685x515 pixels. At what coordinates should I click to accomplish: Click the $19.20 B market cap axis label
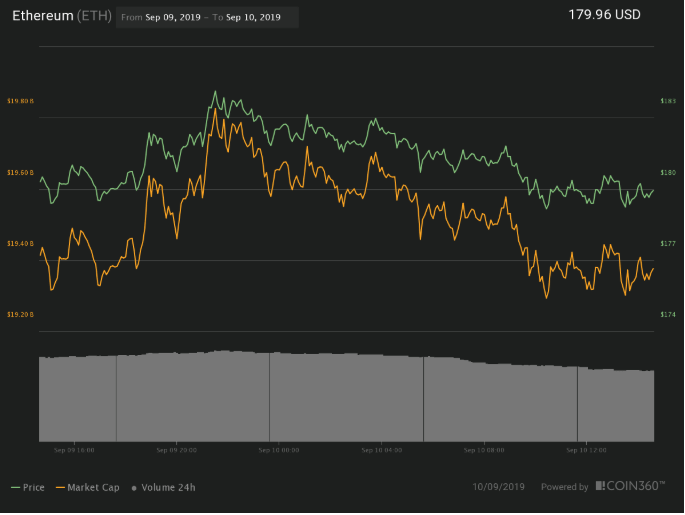(x=20, y=315)
